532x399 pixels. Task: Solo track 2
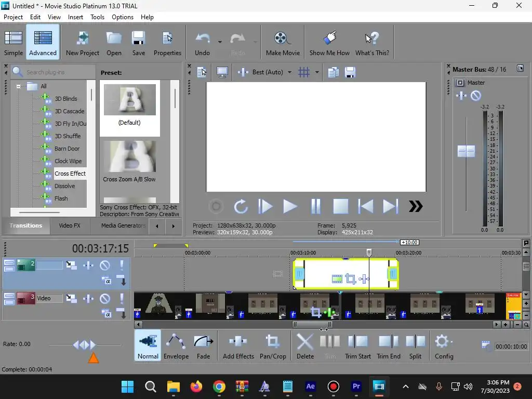click(x=122, y=265)
